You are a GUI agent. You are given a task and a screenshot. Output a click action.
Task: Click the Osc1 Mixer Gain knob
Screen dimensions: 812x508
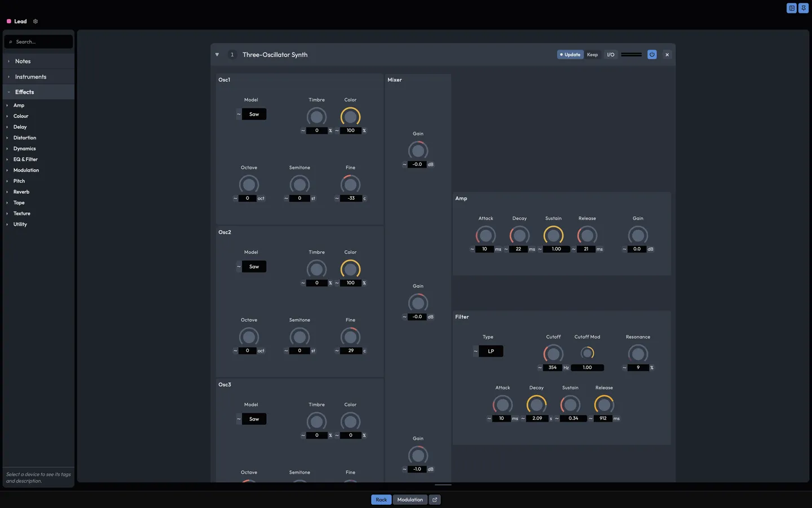418,151
